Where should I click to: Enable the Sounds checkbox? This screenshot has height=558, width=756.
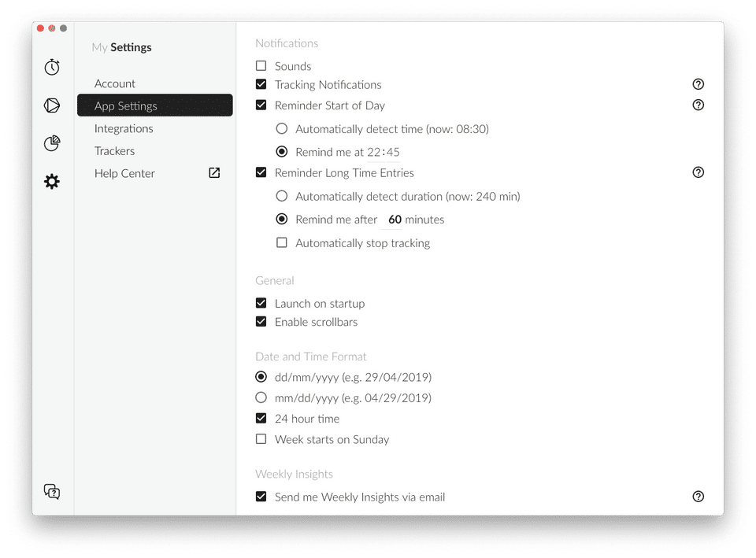(x=261, y=66)
